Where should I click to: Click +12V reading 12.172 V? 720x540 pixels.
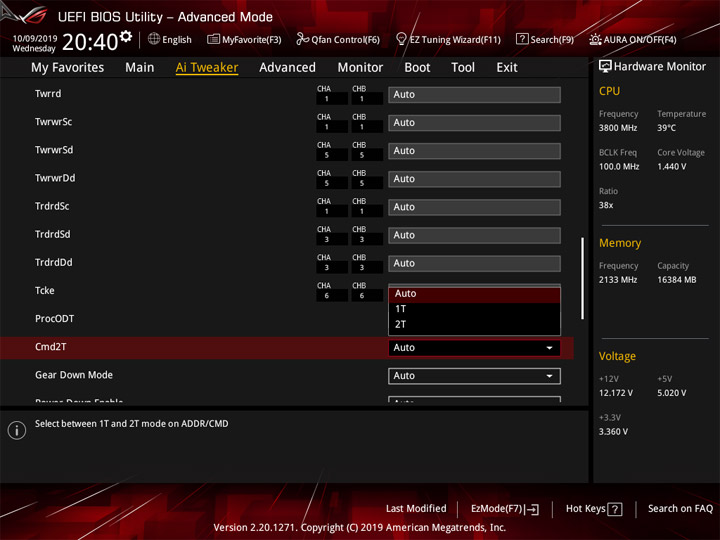615,393
